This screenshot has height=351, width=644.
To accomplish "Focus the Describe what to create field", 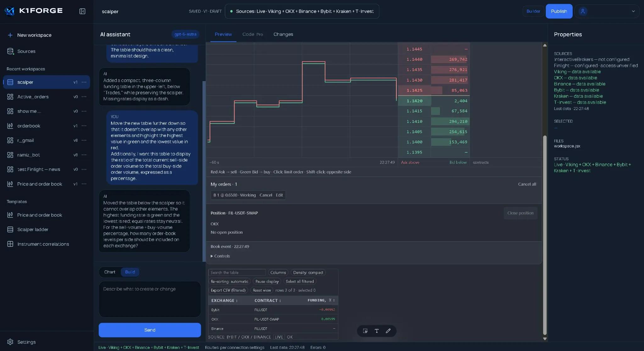I will click(150, 299).
